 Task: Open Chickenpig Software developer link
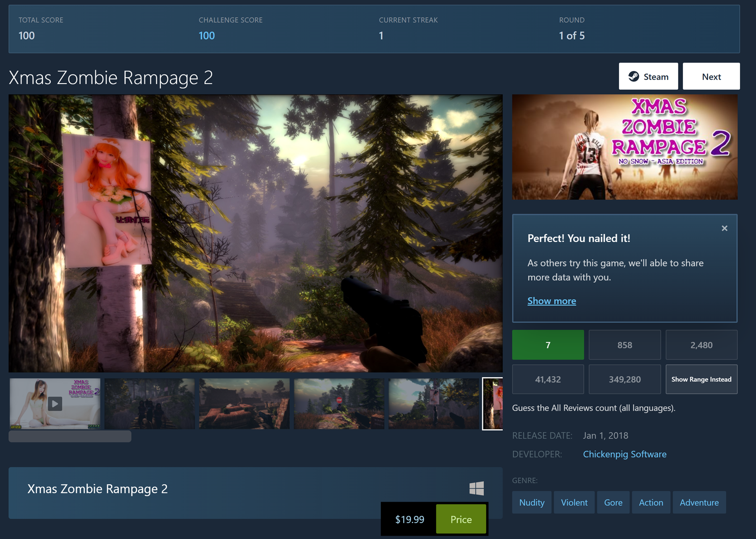coord(625,454)
